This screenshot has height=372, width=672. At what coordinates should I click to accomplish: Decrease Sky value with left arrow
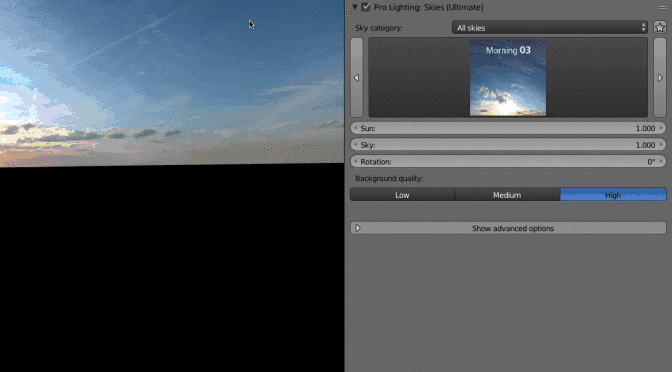[355, 145]
